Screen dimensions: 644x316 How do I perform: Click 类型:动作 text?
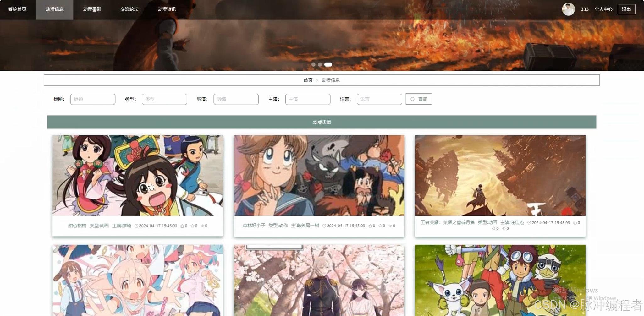click(278, 226)
